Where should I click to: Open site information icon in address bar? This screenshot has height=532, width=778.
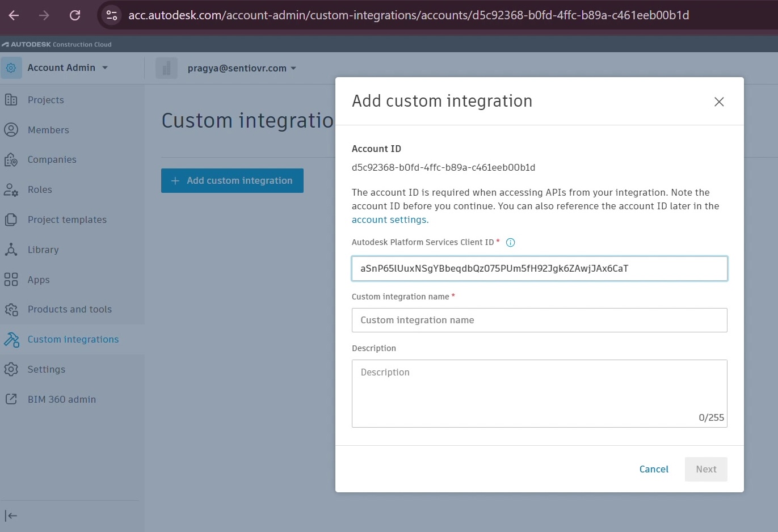click(x=112, y=15)
